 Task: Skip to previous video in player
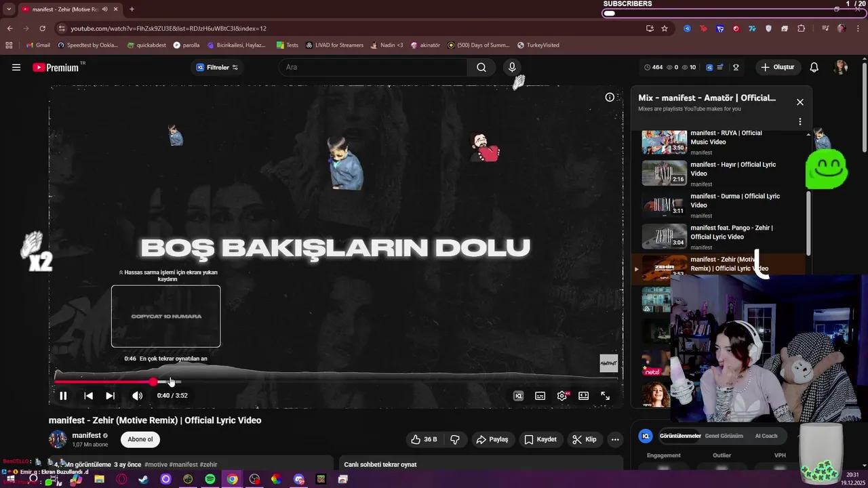click(x=88, y=396)
